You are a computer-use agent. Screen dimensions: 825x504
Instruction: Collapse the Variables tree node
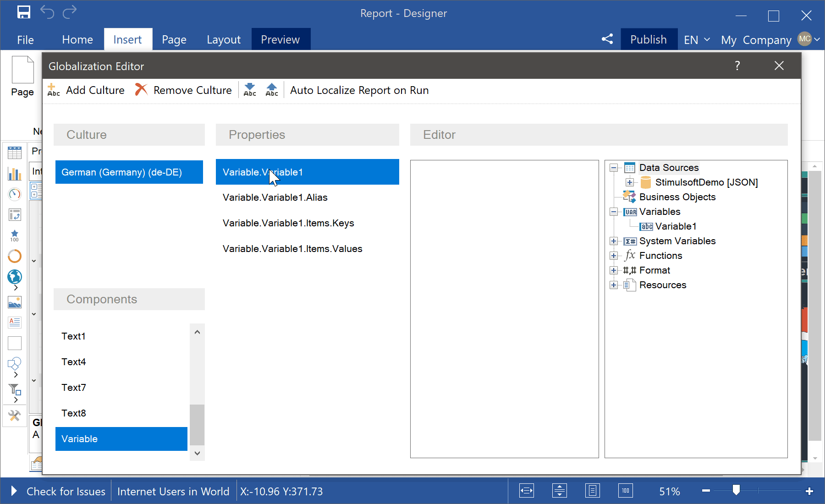click(614, 212)
